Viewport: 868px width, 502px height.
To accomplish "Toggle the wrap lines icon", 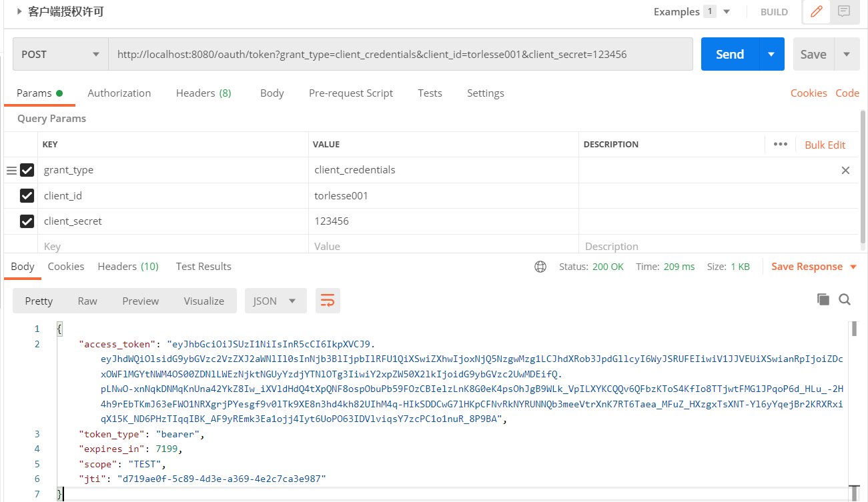I will (x=328, y=301).
